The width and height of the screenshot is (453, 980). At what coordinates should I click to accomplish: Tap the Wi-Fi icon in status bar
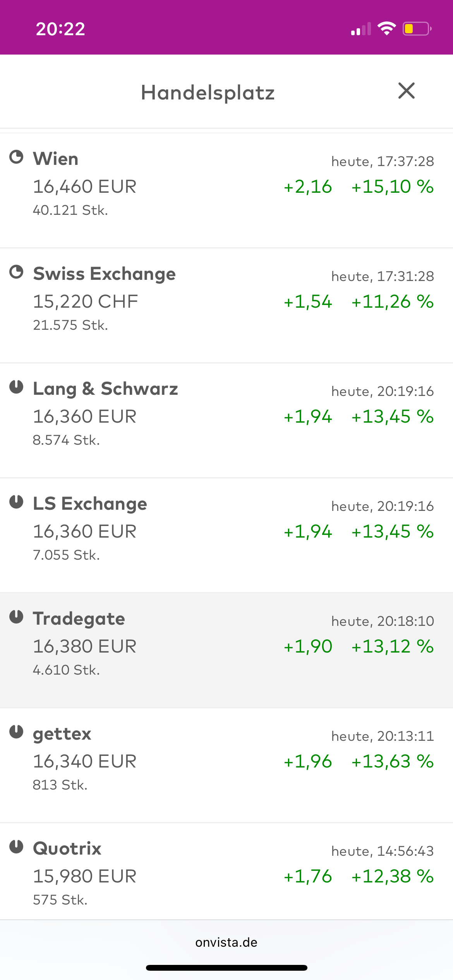pos(386,29)
